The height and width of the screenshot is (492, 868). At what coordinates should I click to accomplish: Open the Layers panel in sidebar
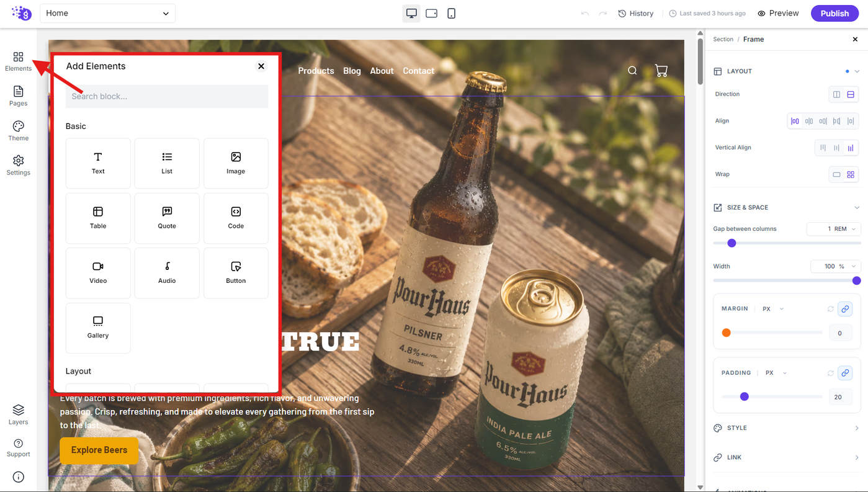18,414
